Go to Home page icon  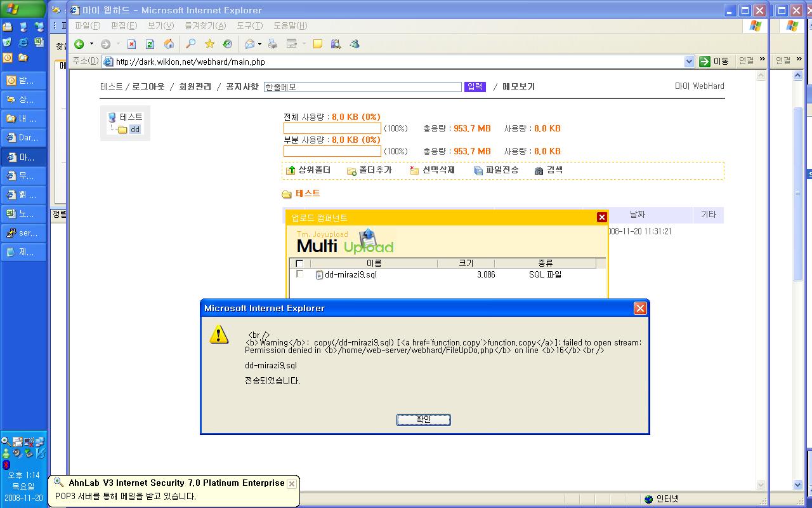point(169,44)
